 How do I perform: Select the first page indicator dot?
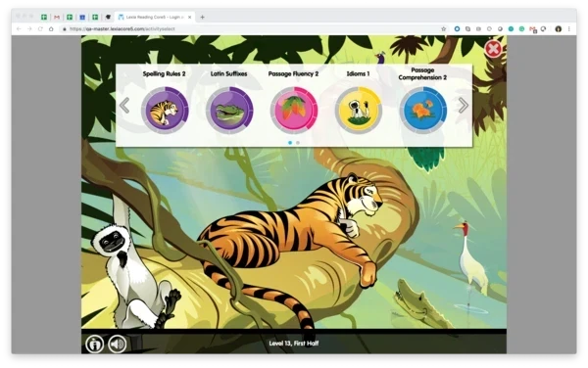click(x=290, y=143)
